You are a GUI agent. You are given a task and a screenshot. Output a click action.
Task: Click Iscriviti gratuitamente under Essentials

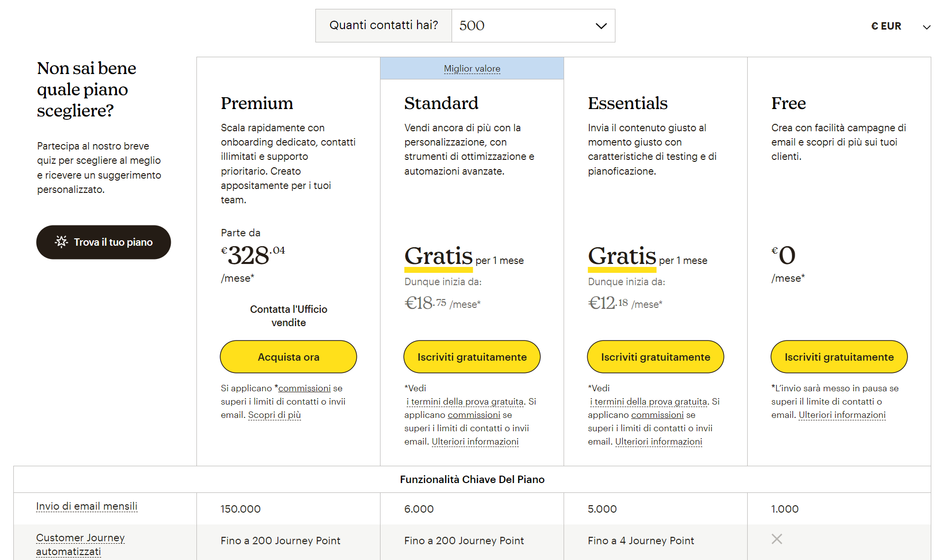655,357
